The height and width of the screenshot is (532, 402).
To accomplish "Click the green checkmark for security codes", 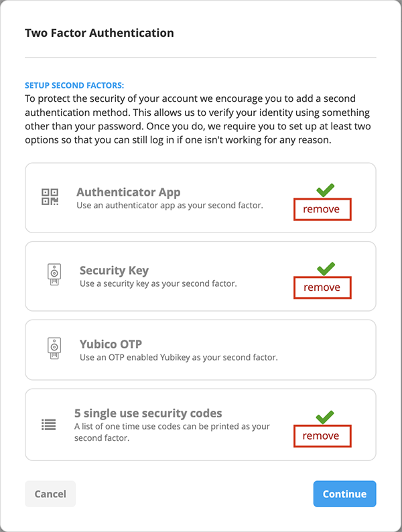I will [x=326, y=417].
